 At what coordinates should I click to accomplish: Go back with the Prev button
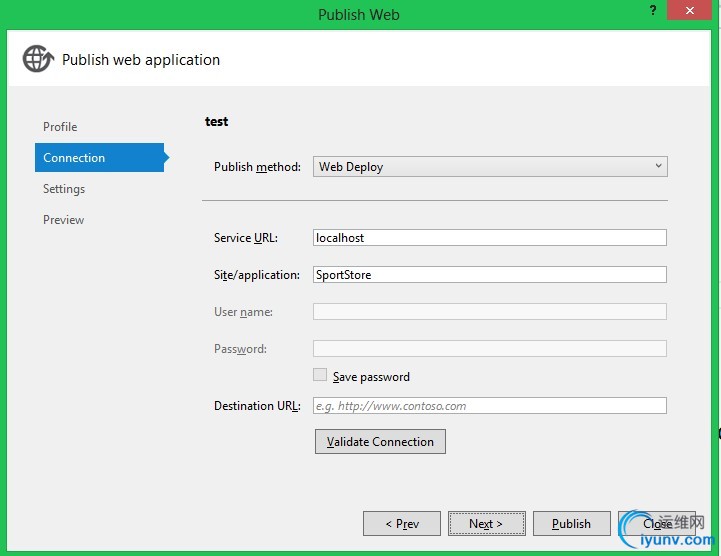tap(402, 523)
